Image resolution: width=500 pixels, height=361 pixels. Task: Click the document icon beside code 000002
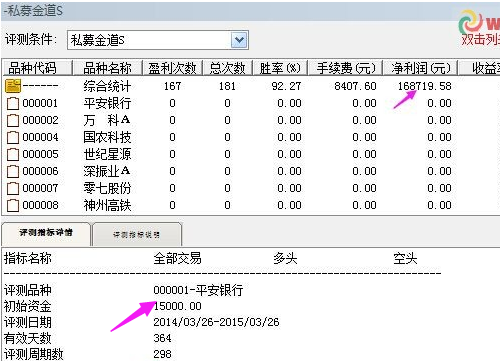(x=13, y=120)
